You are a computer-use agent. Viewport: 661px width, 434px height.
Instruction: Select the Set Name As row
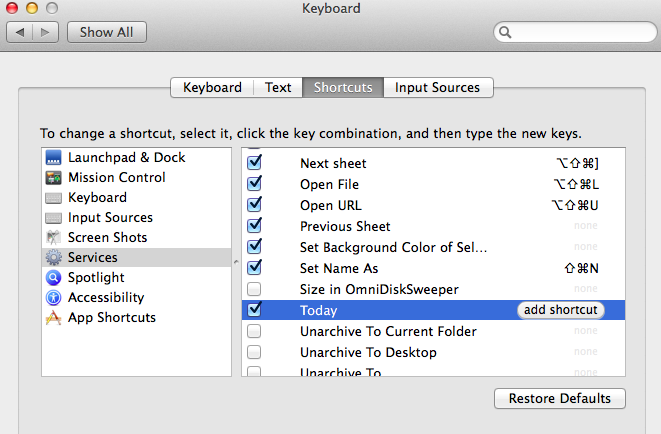click(x=400, y=268)
